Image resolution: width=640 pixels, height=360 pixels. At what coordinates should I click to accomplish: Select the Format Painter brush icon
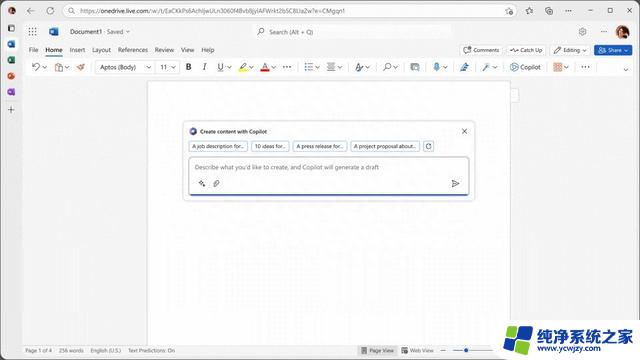(x=80, y=67)
